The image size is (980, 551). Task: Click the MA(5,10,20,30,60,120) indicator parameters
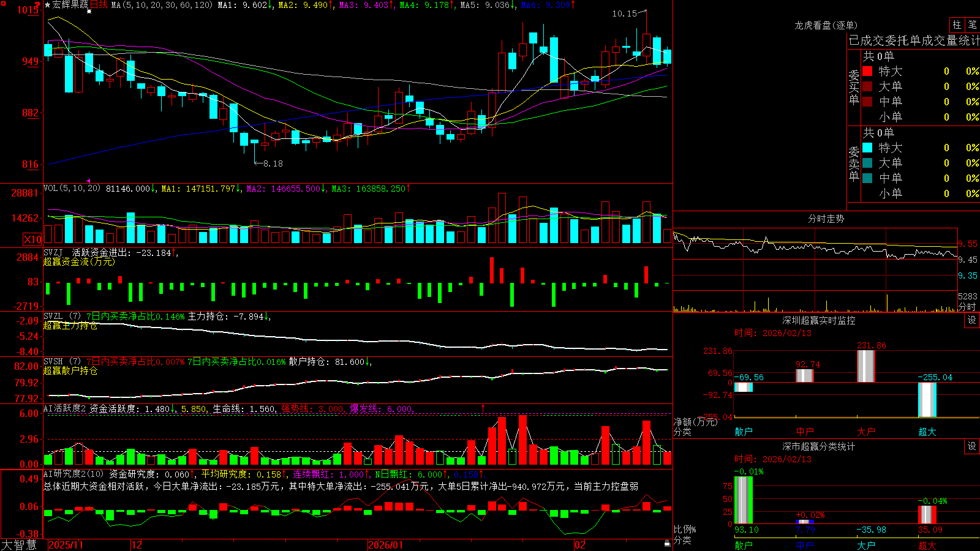162,5
